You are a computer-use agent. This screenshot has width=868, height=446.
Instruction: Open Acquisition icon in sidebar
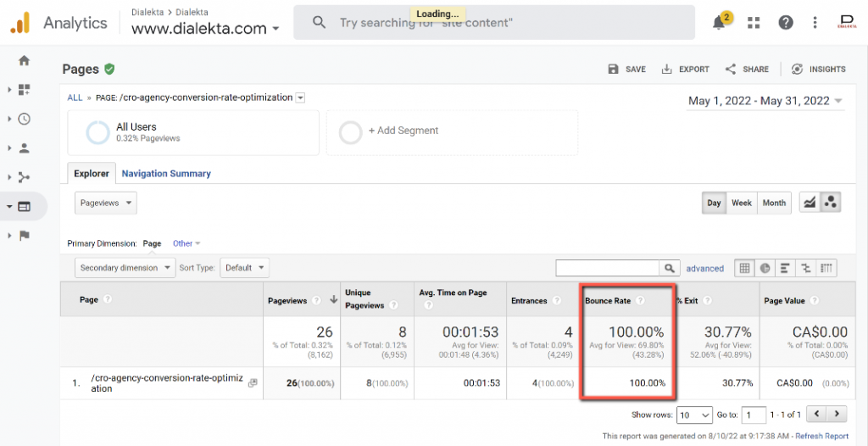coord(24,177)
